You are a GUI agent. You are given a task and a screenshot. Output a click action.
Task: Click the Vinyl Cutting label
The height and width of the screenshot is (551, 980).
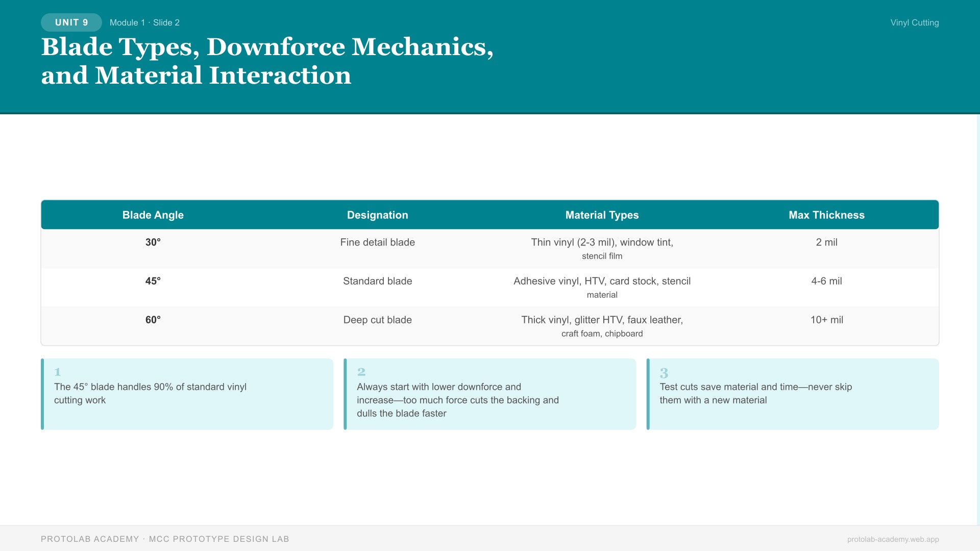click(x=914, y=22)
